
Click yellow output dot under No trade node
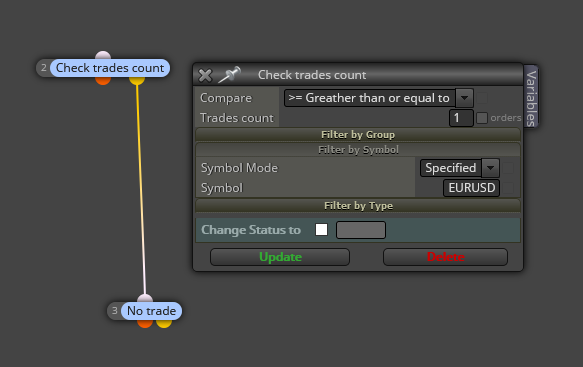tap(164, 323)
